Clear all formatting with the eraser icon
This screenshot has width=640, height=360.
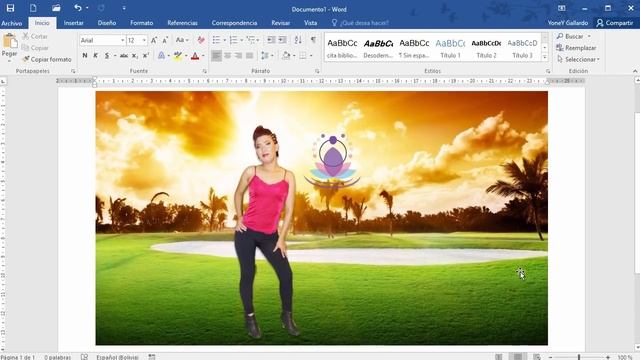click(x=201, y=40)
